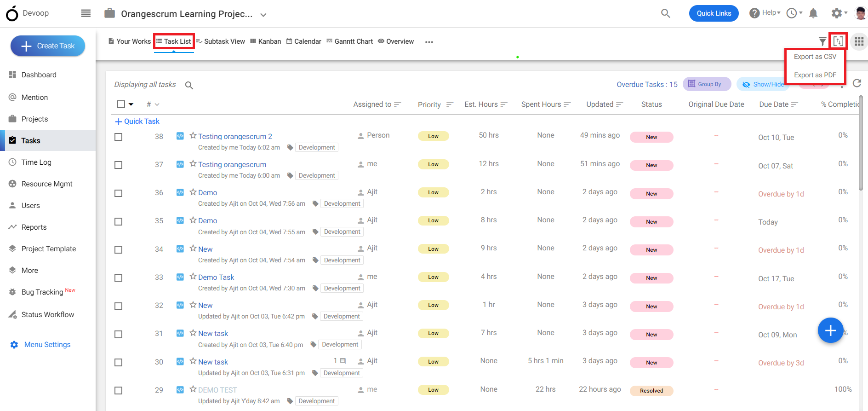
Task: Click the filter funnel icon
Action: point(822,41)
